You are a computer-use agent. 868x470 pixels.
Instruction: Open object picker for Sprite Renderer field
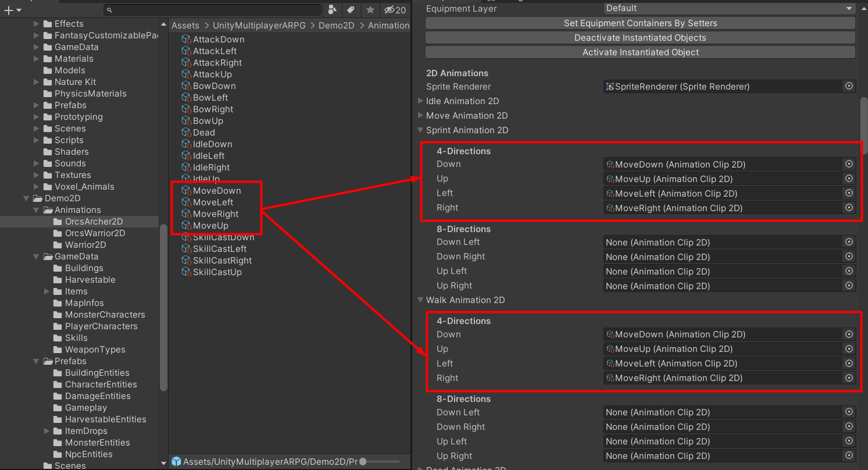(848, 86)
